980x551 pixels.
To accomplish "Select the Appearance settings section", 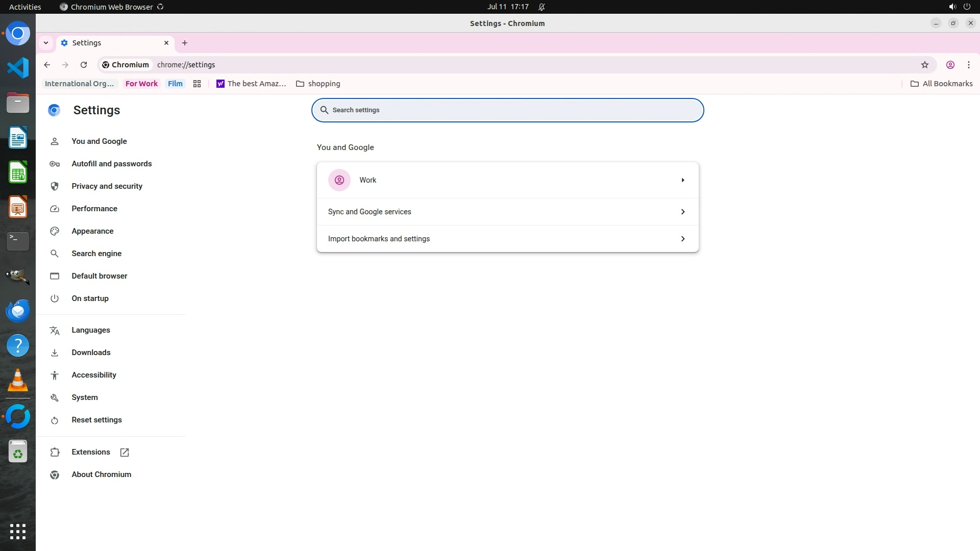I will point(92,231).
